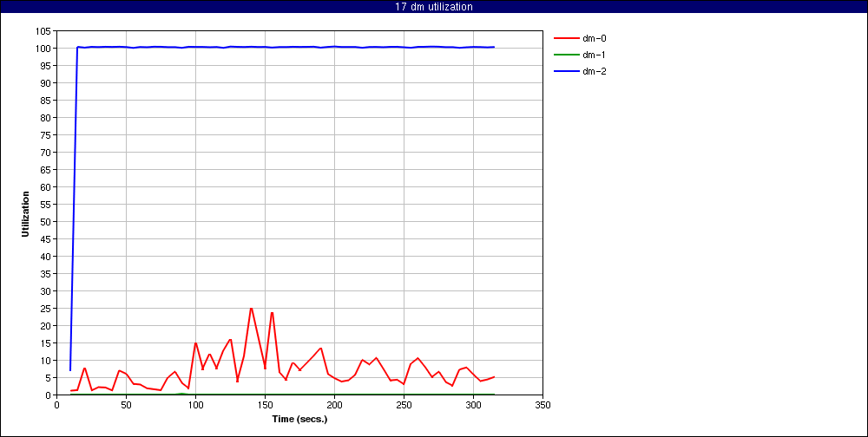Click the 300 tick label on the x-axis
Viewport: 868px width, 437px height.
(473, 405)
